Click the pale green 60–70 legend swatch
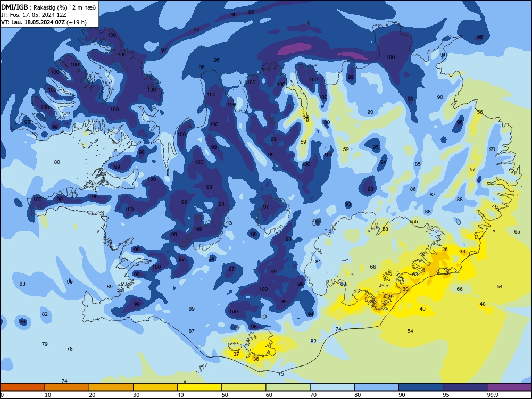532x399 pixels. (x=288, y=387)
